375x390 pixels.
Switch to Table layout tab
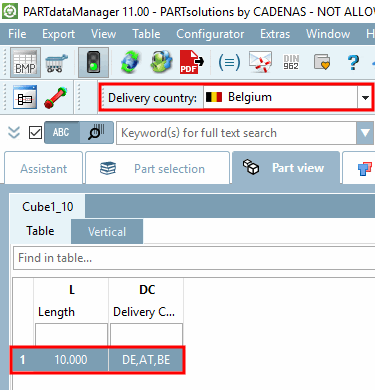tap(40, 231)
